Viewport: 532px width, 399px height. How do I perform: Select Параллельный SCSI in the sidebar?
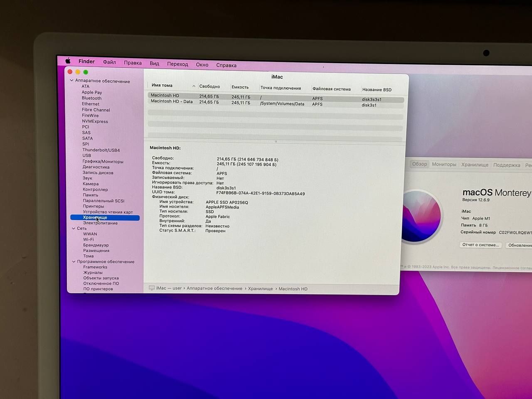pos(103,201)
